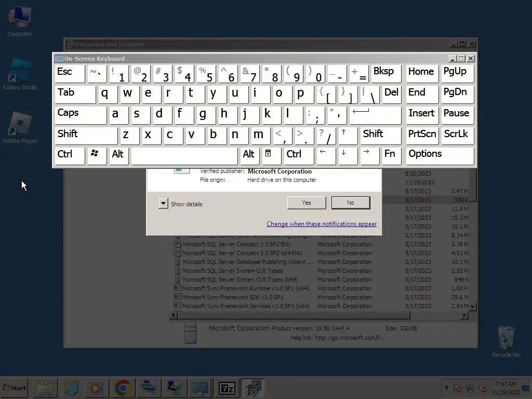Screen dimensions: 532x399
Task: Toggle the left Ctrl key
Action: coord(70,156)
